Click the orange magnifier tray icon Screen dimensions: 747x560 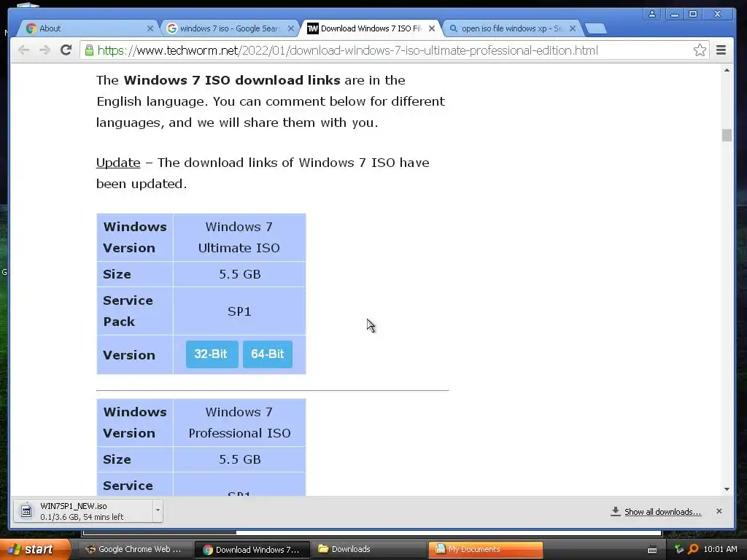coord(693,549)
